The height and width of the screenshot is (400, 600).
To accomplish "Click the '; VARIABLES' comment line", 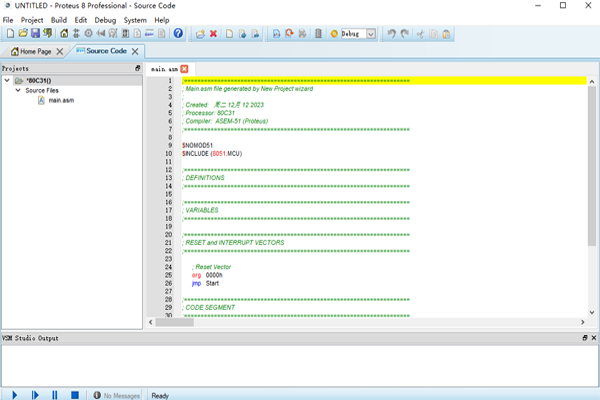I will coord(200,210).
